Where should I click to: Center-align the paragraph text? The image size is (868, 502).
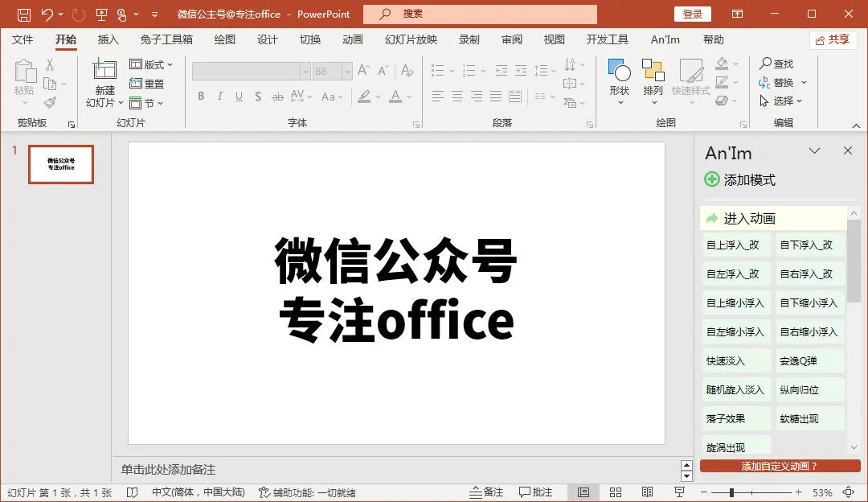457,97
